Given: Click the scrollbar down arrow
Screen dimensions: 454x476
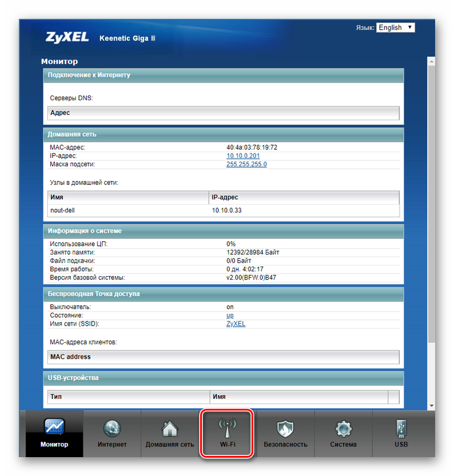Looking at the screenshot, I should coord(431,406).
